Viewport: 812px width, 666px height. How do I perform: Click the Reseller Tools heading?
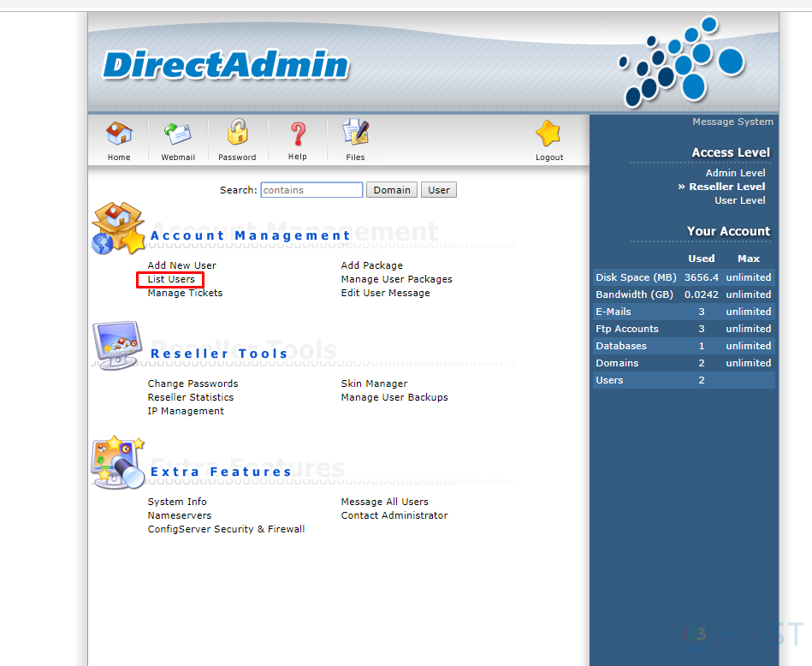pyautogui.click(x=219, y=354)
